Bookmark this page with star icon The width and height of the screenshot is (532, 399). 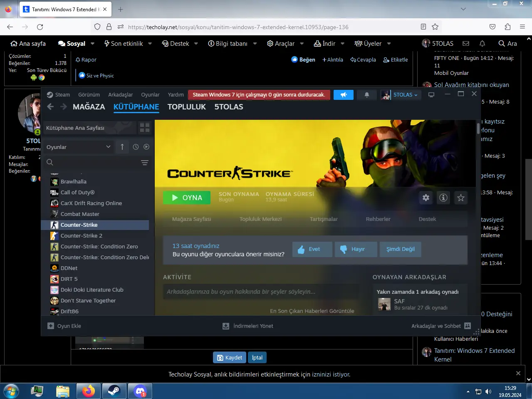tap(435, 27)
